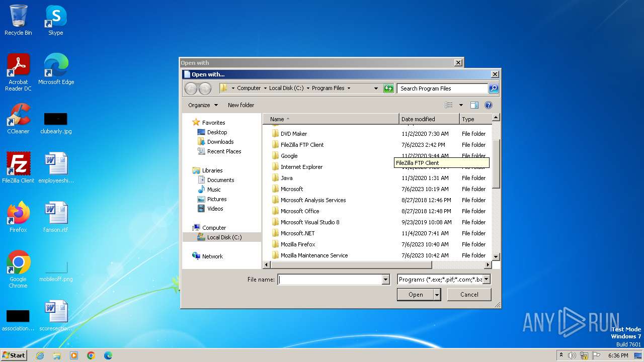Screen dimensions: 644x362
Task: Click horizontal scrollbar right arrow in file list
Action: tap(488, 264)
